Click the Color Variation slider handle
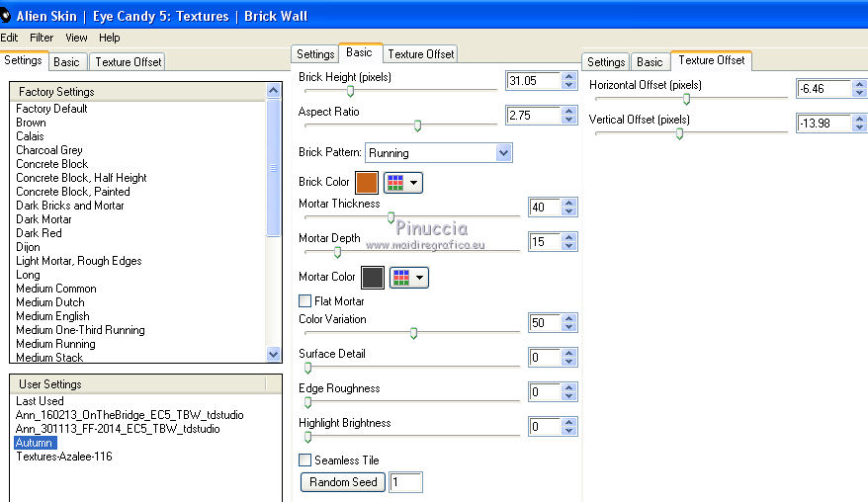This screenshot has width=868, height=502. [x=413, y=333]
